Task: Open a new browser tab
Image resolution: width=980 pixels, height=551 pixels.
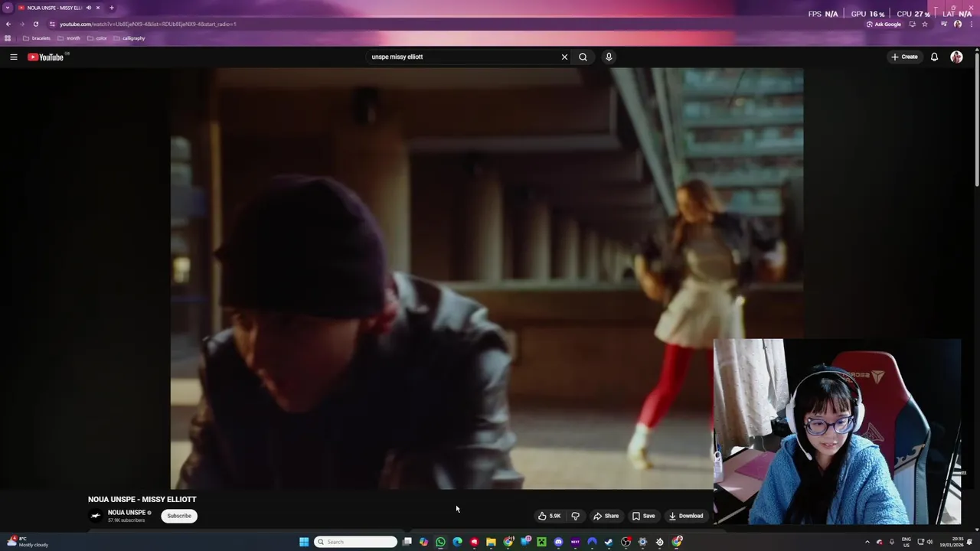Action: 112,8
